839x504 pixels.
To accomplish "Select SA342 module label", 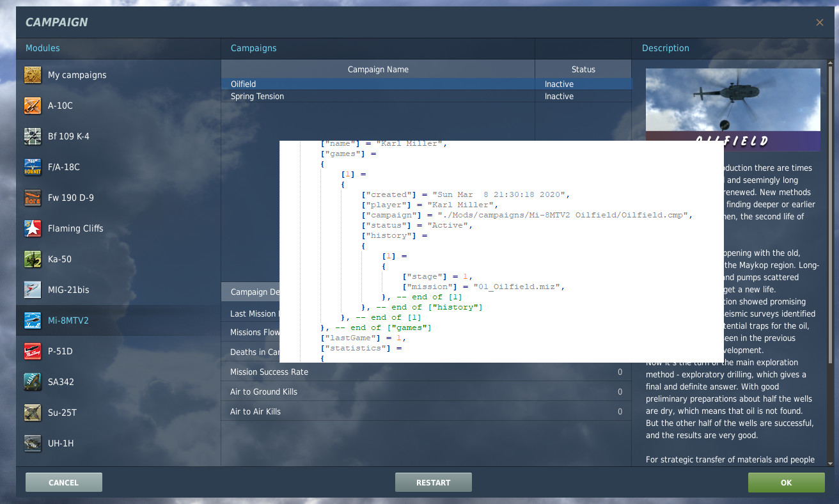I will coord(61,382).
